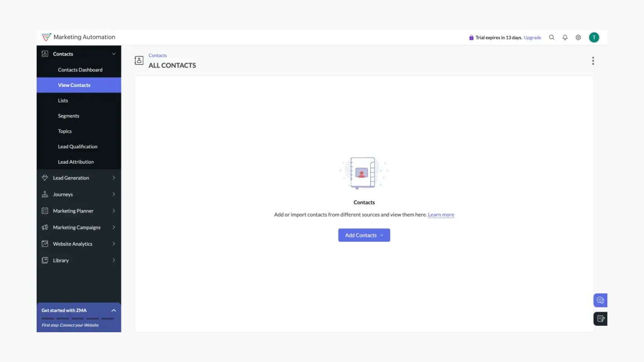This screenshot has width=644, height=362.
Task: Select the Library icon in the sidebar
Action: [x=45, y=260]
